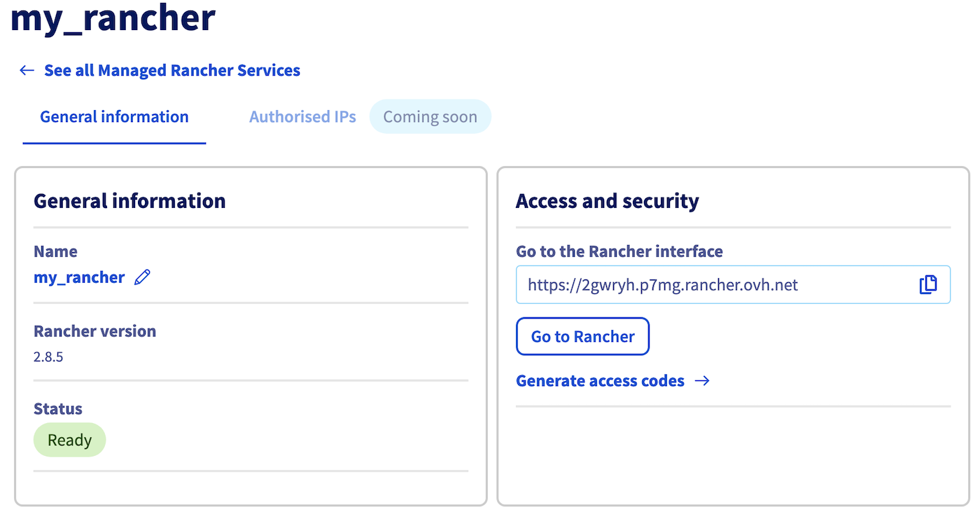Select the Authorised IPs tab

click(302, 117)
